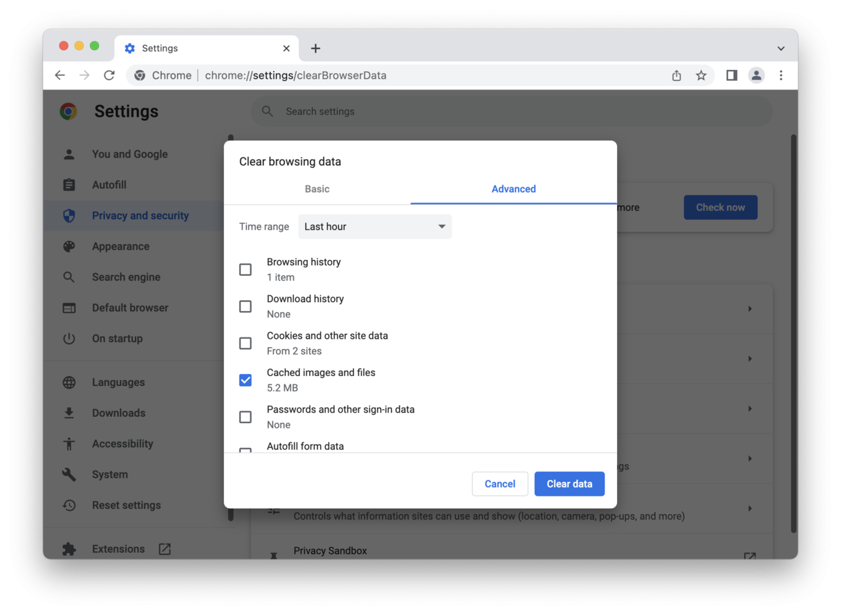Click the Downloads arrow icon
The width and height of the screenshot is (841, 616).
pyautogui.click(x=69, y=413)
